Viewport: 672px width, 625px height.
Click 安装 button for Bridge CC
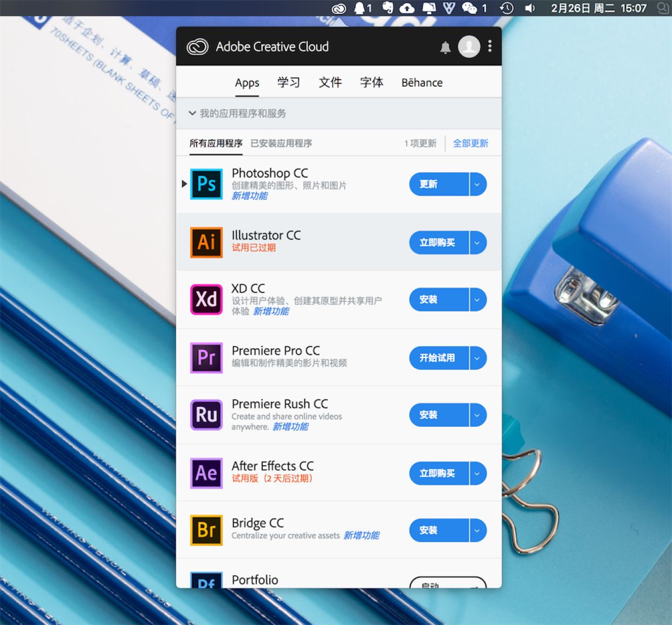click(439, 531)
